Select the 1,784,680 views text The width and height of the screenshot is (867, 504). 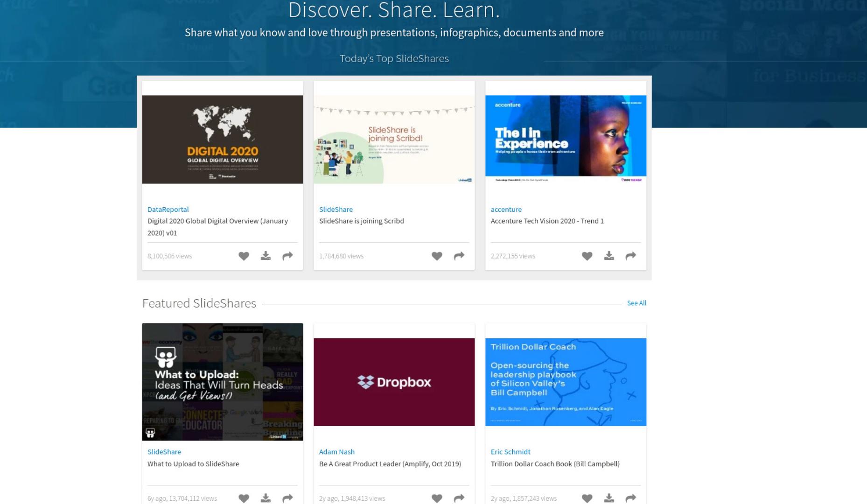coord(342,256)
